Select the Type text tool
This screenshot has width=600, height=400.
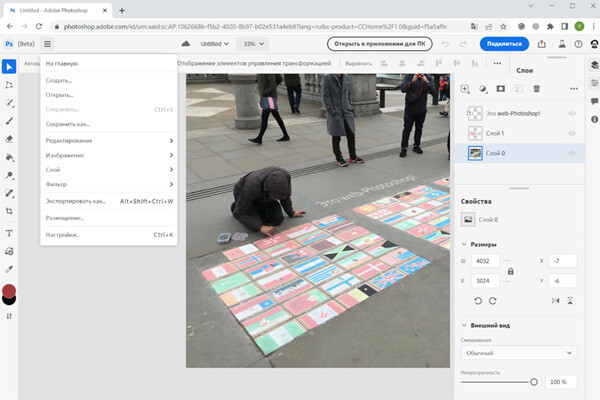coord(9,232)
